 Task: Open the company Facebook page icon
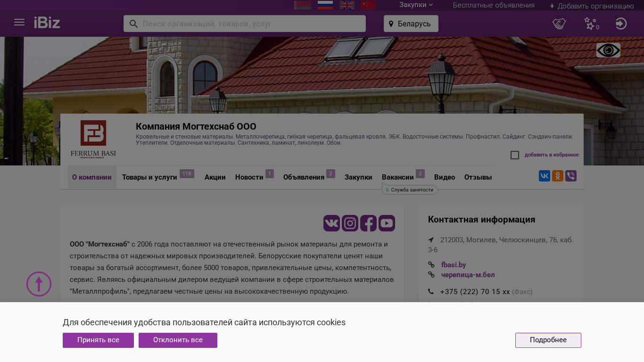pyautogui.click(x=369, y=223)
